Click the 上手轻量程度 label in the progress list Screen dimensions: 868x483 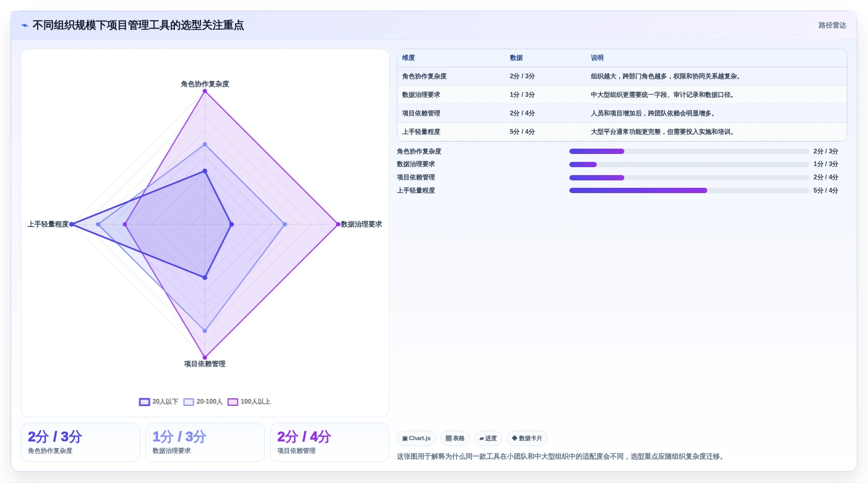coord(416,190)
